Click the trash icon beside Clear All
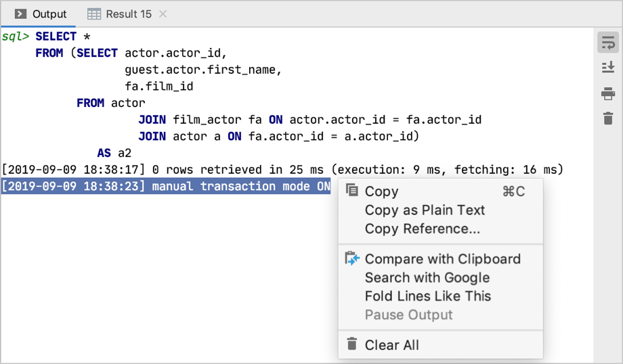This screenshot has height=364, width=623. click(x=352, y=344)
